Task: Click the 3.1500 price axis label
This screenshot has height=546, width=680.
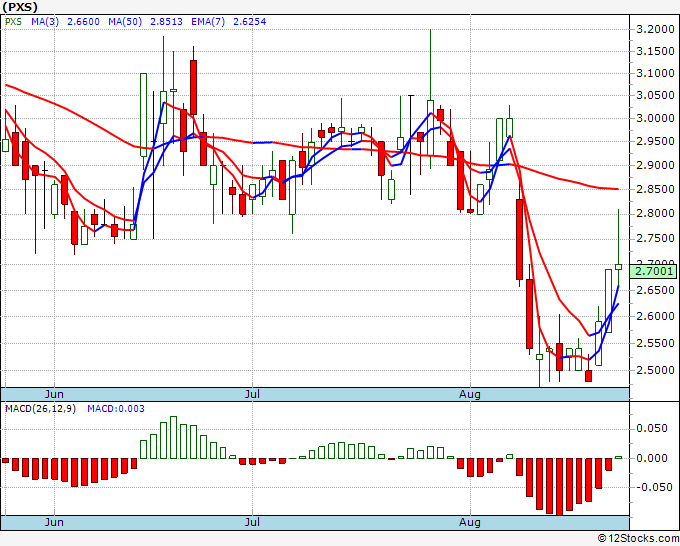Action: point(655,51)
